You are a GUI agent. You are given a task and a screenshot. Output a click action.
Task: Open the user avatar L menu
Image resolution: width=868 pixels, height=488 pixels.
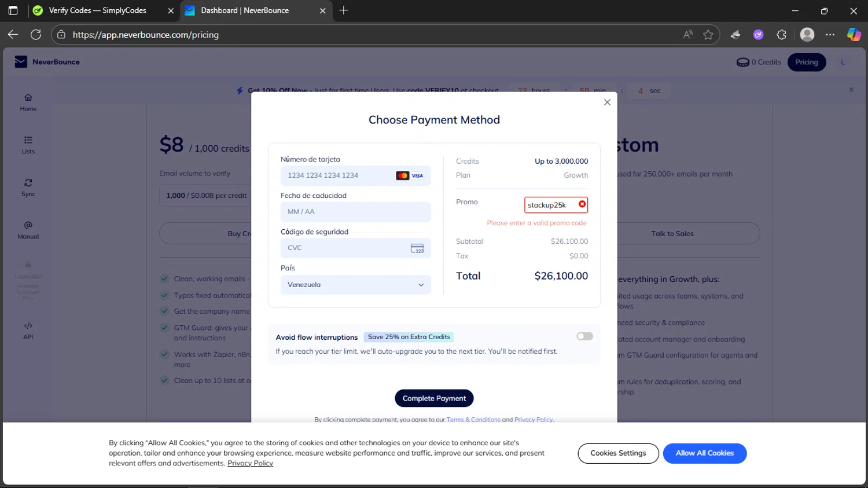point(843,62)
